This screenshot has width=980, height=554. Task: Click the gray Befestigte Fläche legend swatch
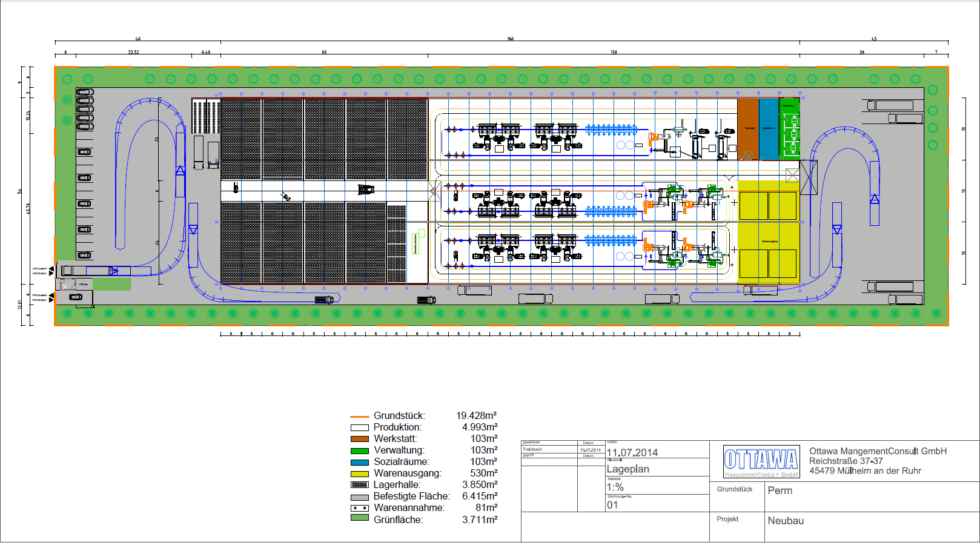(x=360, y=497)
